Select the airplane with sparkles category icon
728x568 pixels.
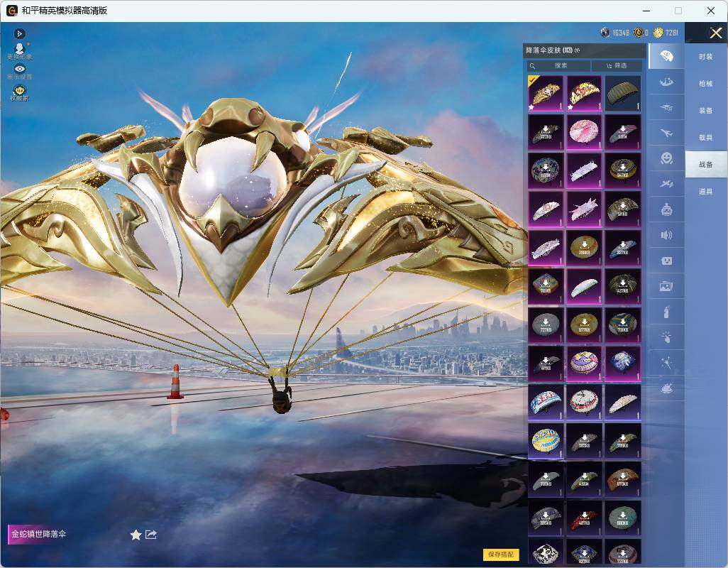666,184
